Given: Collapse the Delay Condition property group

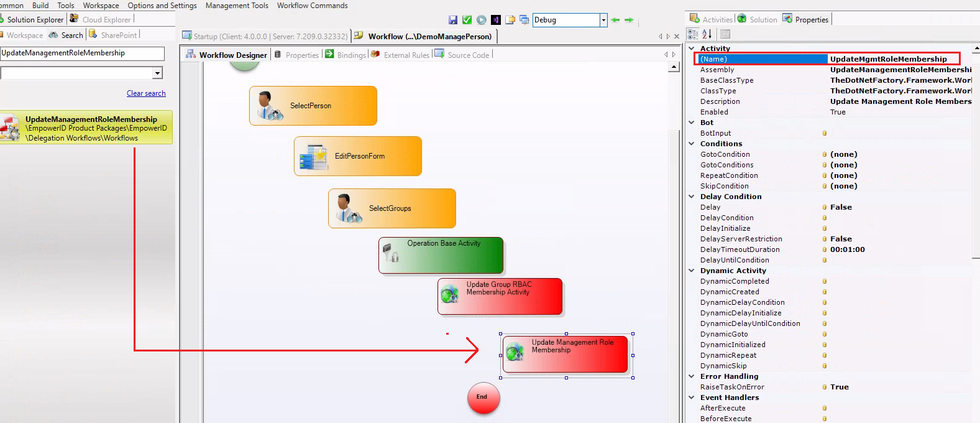Looking at the screenshot, I should pyautogui.click(x=692, y=197).
